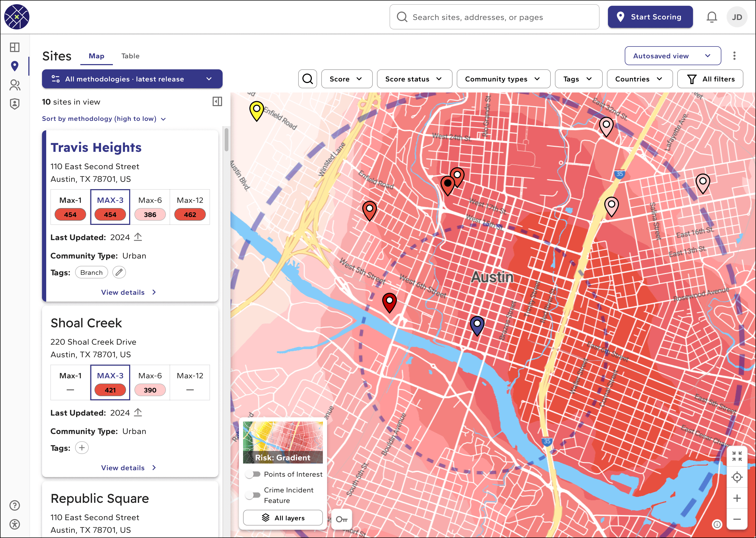Select the yellow map pin near Enfield Road
This screenshot has width=756, height=538.
(x=256, y=111)
